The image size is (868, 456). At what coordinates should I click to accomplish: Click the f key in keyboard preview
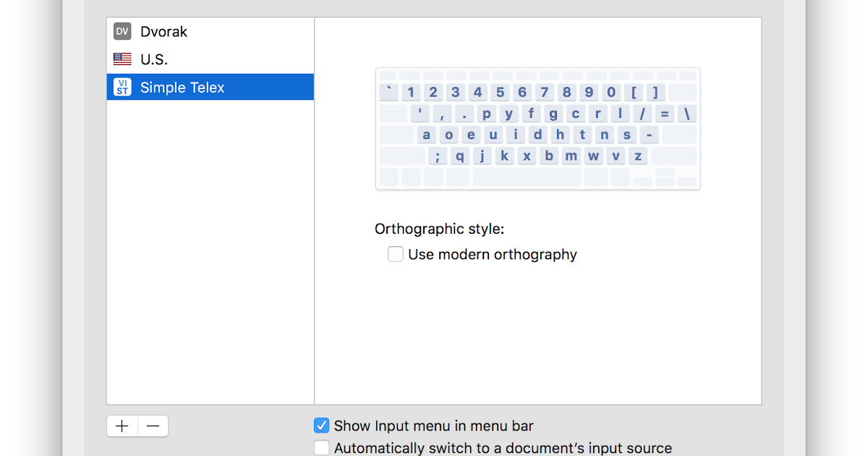click(531, 114)
